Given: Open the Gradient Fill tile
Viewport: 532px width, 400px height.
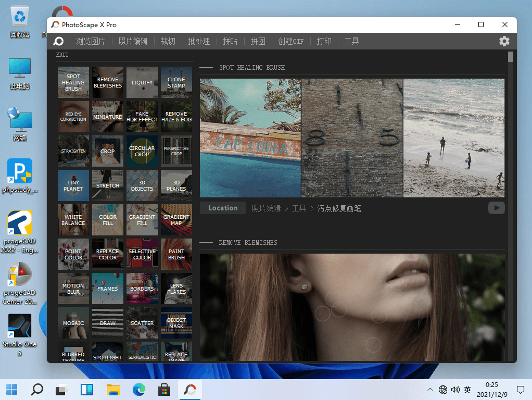Looking at the screenshot, I should coord(142,220).
